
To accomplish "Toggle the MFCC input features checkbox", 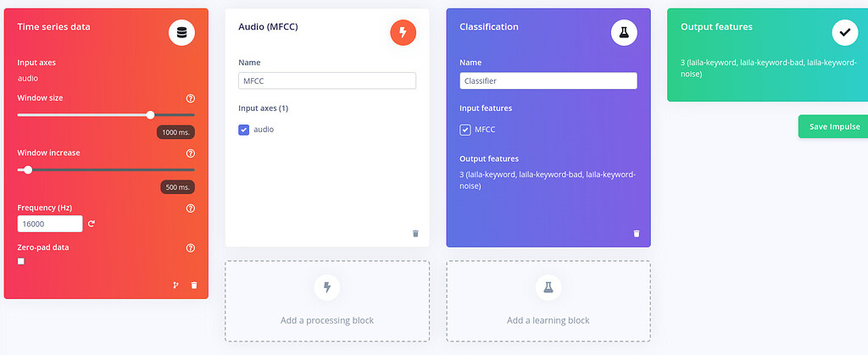I will pyautogui.click(x=465, y=130).
